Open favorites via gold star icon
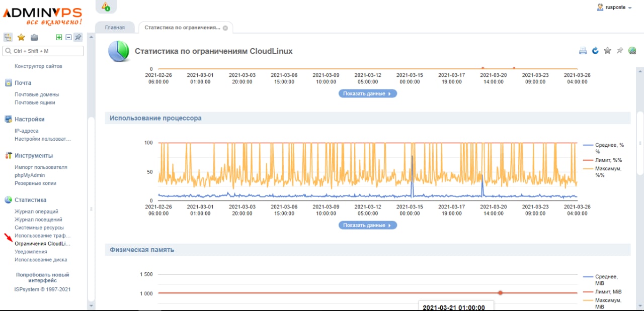The width and height of the screenshot is (644, 311). (21, 37)
